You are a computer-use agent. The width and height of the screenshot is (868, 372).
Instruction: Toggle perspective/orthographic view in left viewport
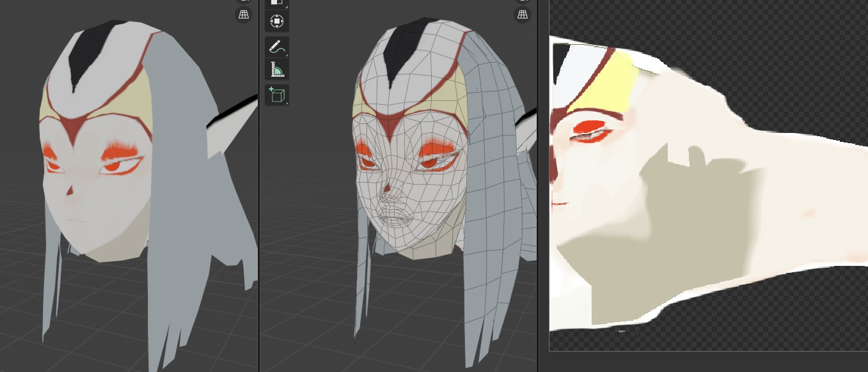(244, 14)
